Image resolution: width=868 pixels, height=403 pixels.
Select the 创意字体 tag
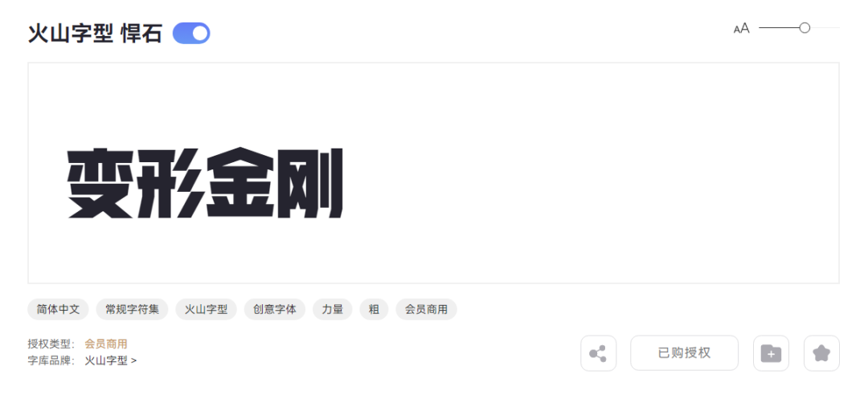click(x=275, y=310)
